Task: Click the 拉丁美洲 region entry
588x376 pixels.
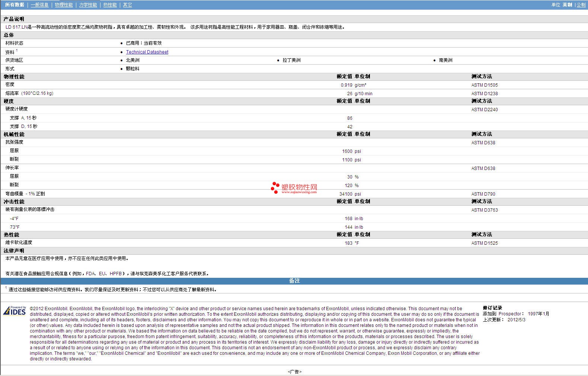Action: (291, 60)
